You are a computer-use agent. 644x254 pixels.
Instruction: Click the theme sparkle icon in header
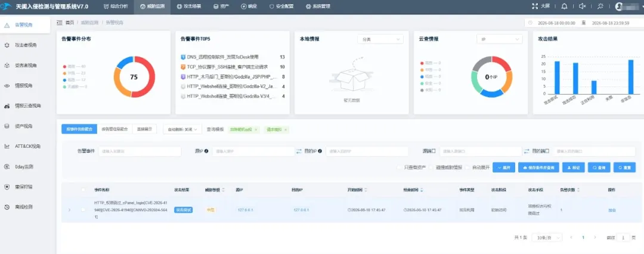coord(600,6)
